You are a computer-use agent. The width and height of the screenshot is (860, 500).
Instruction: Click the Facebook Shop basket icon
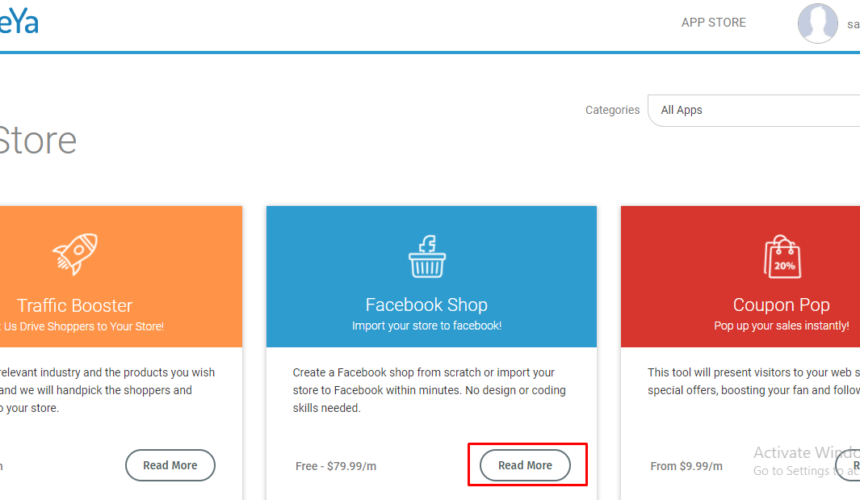pyautogui.click(x=427, y=257)
